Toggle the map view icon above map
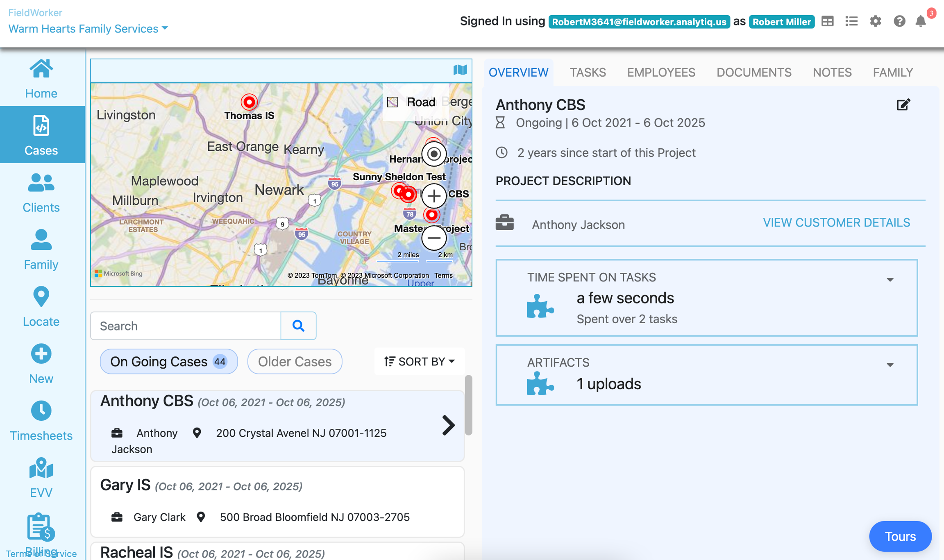The height and width of the screenshot is (560, 944). pyautogui.click(x=460, y=70)
